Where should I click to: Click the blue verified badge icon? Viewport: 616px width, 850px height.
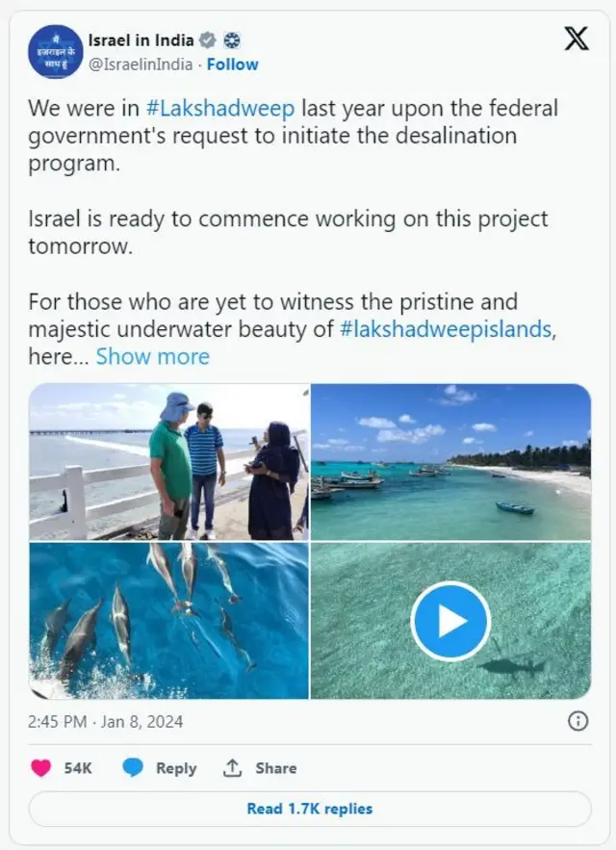click(207, 40)
